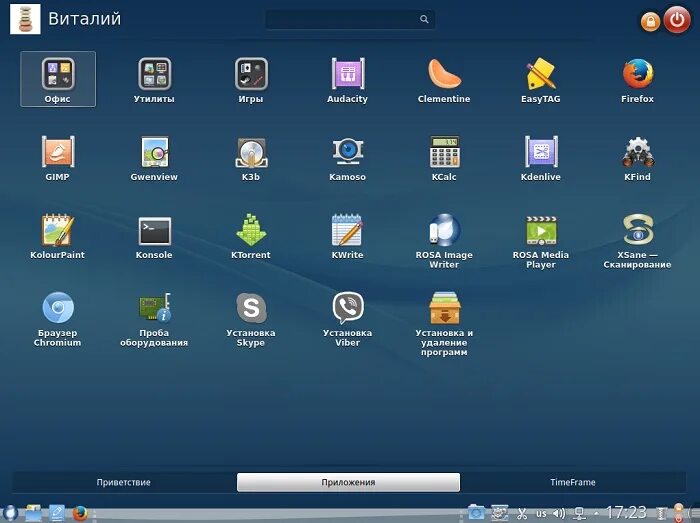Viewport: 700px width, 523px height.
Task: Open Установка и удаление программ
Action: tap(444, 324)
